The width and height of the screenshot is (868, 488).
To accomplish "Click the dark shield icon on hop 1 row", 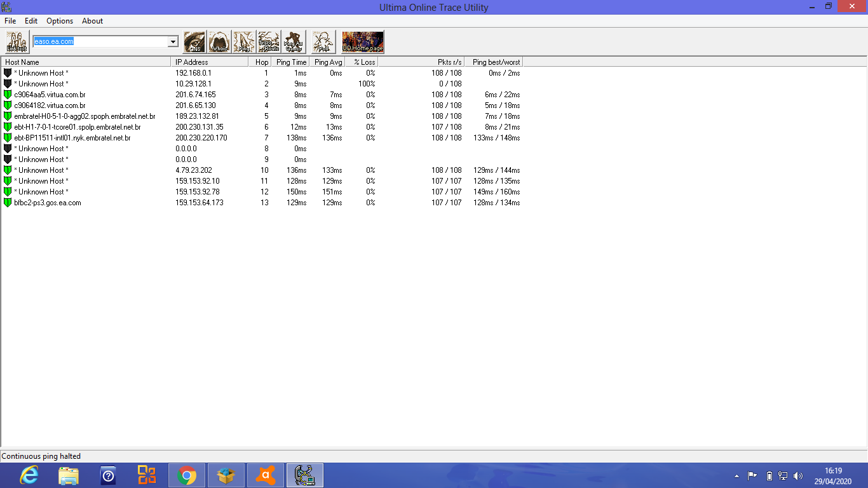I will (x=8, y=73).
